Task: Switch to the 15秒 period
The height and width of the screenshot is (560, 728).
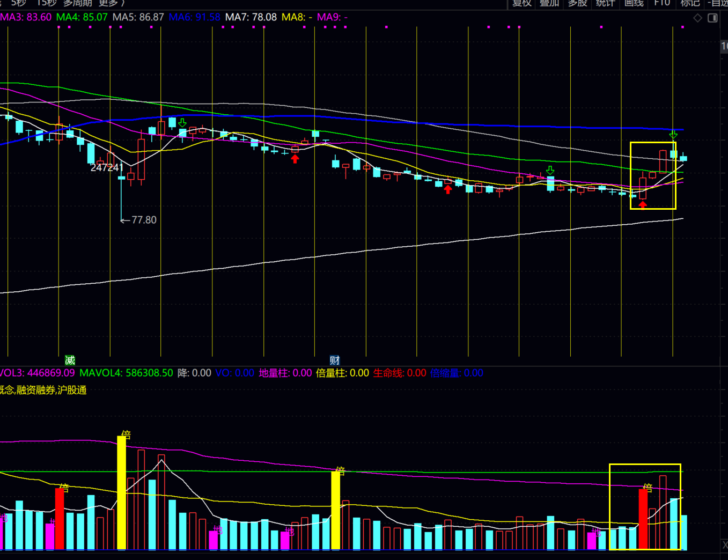Action: (x=46, y=3)
